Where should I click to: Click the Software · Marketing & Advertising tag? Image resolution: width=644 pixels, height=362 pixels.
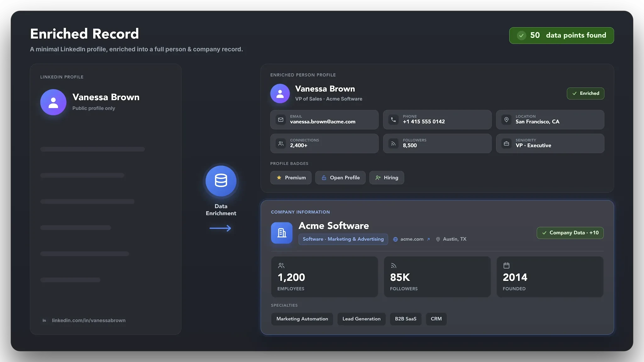click(x=343, y=239)
